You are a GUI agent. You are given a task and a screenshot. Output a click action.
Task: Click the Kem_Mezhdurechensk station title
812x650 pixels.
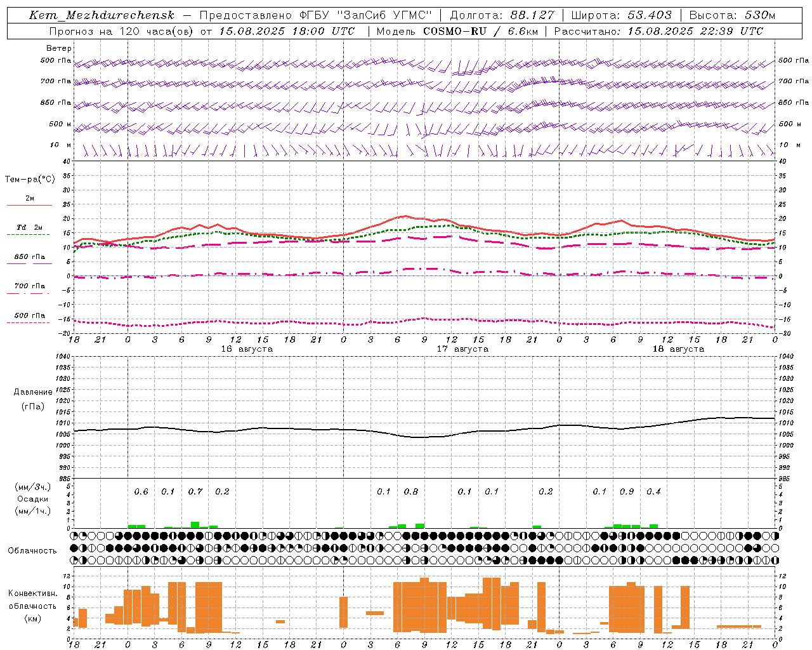coord(101,16)
